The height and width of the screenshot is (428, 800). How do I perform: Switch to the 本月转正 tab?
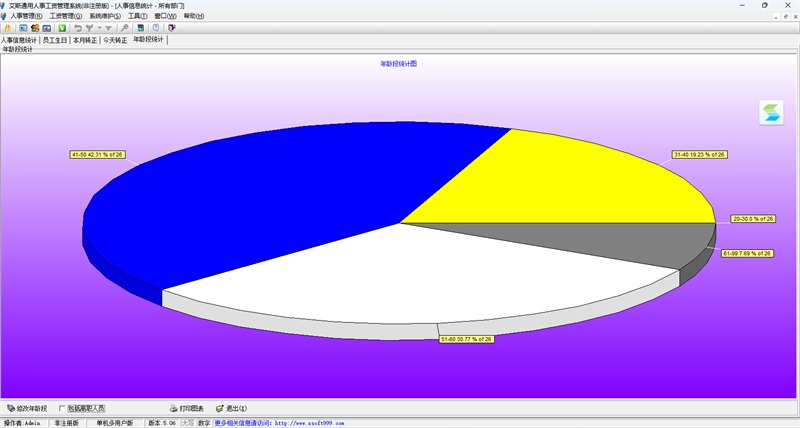[85, 40]
